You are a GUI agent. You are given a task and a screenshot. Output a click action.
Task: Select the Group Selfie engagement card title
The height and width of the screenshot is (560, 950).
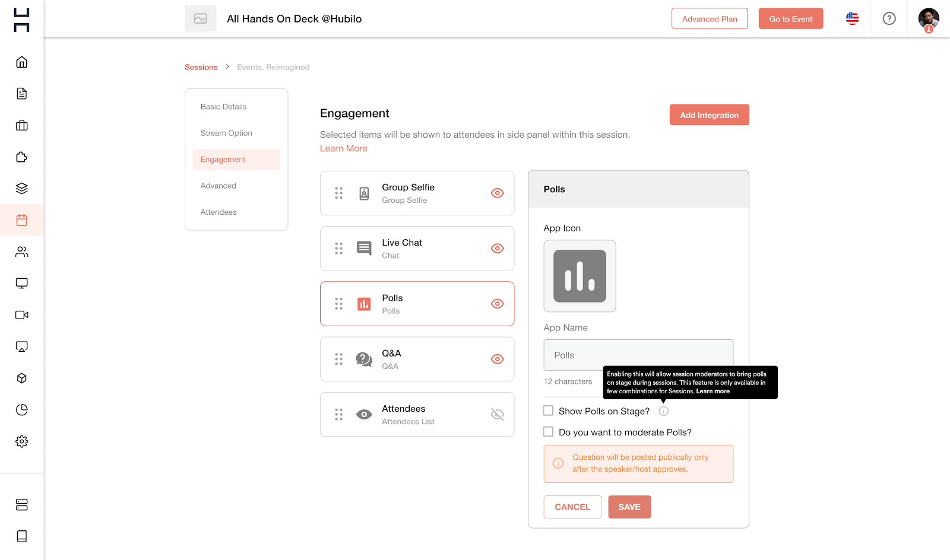[408, 187]
